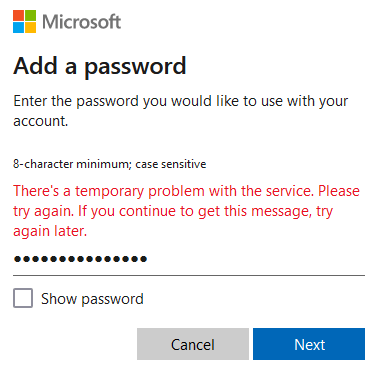Click the Cancel button
Image resolution: width=384 pixels, height=370 pixels.
tap(193, 344)
